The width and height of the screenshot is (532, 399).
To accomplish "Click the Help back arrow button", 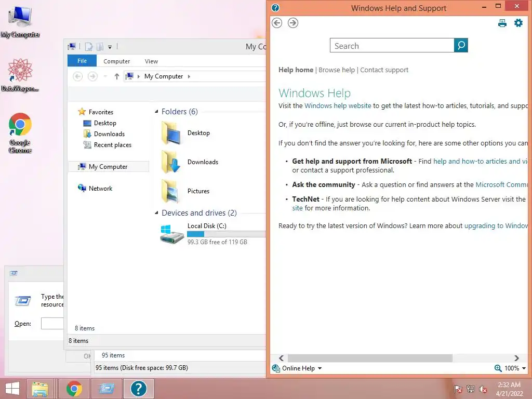I will point(277,23).
